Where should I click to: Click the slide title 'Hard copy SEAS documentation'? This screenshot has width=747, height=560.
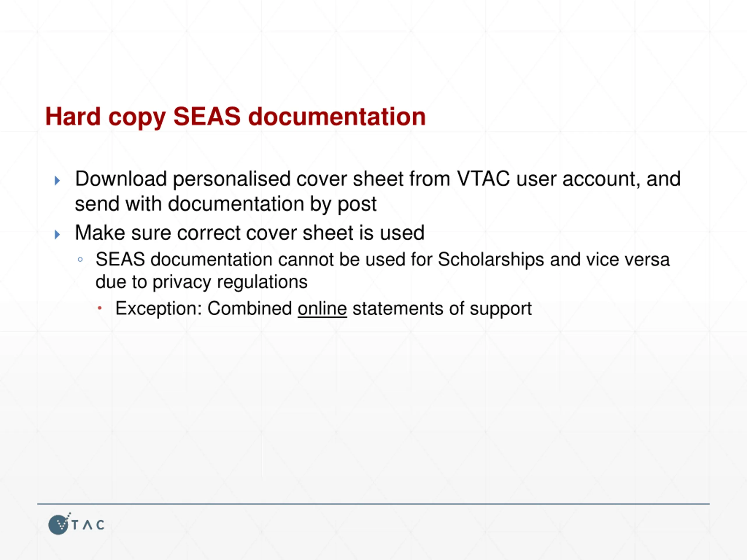(x=235, y=117)
